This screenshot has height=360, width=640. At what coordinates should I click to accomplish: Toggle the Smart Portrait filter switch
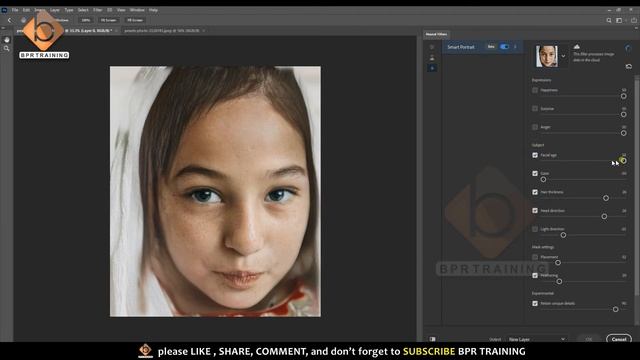click(x=504, y=47)
